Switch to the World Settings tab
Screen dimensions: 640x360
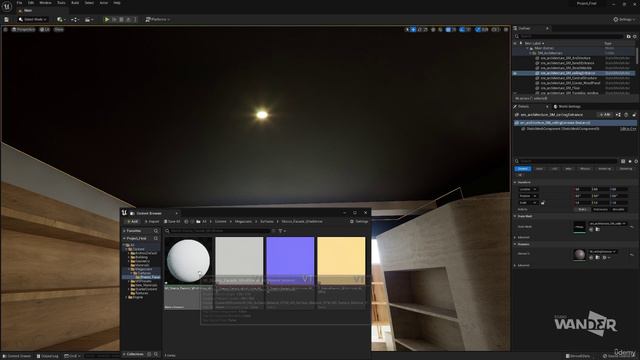(x=567, y=107)
